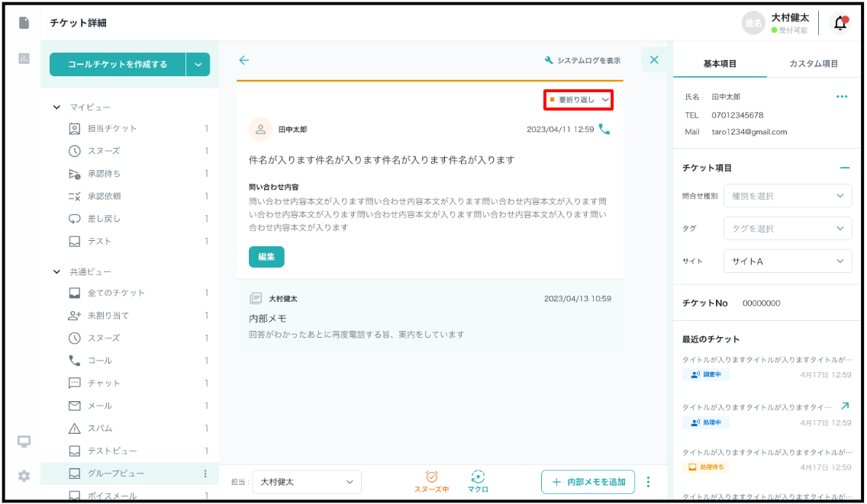Collapse the マイビュー section
This screenshot has width=867, height=504.
click(56, 108)
